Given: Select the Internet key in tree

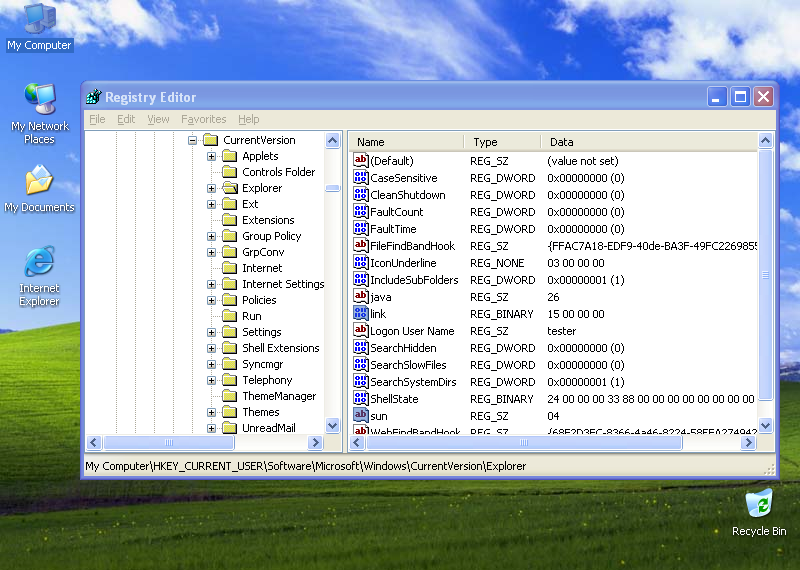Looking at the screenshot, I should coord(262,268).
